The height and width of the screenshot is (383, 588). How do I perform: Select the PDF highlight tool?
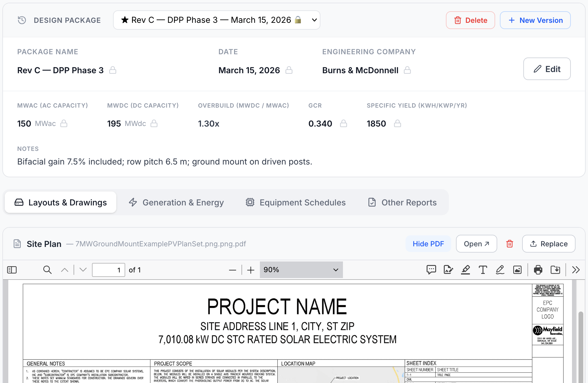click(x=465, y=270)
